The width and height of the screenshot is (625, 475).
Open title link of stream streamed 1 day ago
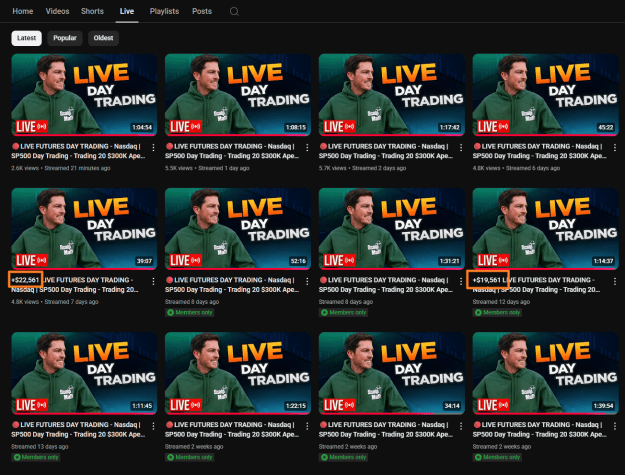pos(232,151)
